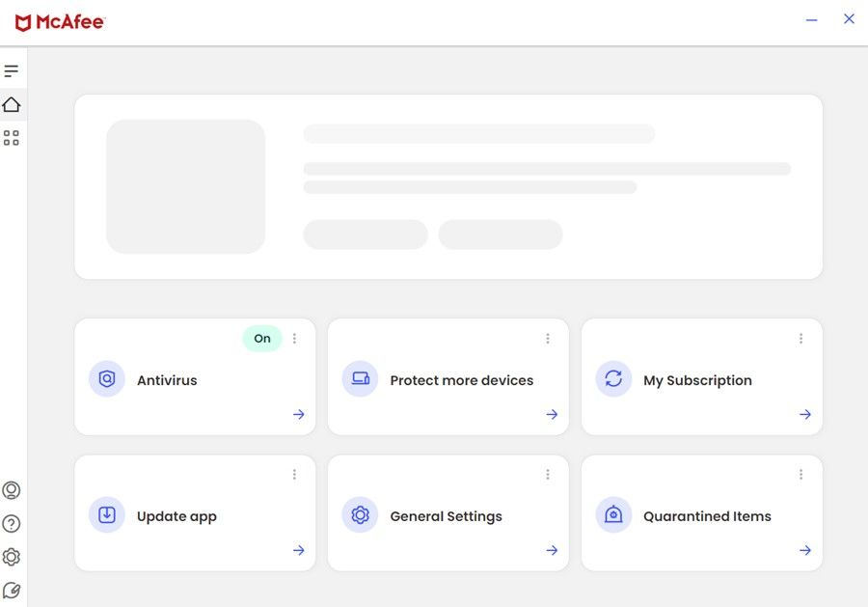Screen dimensions: 868x607
Task: Open the three-dot menu on Protect more devices
Action: pyautogui.click(x=548, y=339)
